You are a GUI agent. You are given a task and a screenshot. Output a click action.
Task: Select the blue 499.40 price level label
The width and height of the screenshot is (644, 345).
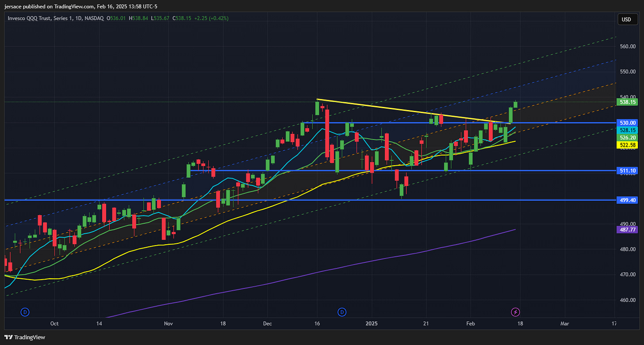coord(628,200)
